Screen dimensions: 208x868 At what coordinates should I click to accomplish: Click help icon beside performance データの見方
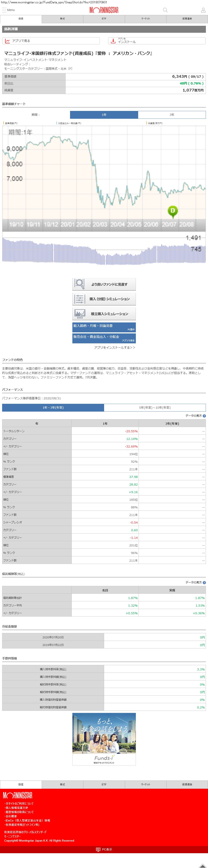pos(204,416)
